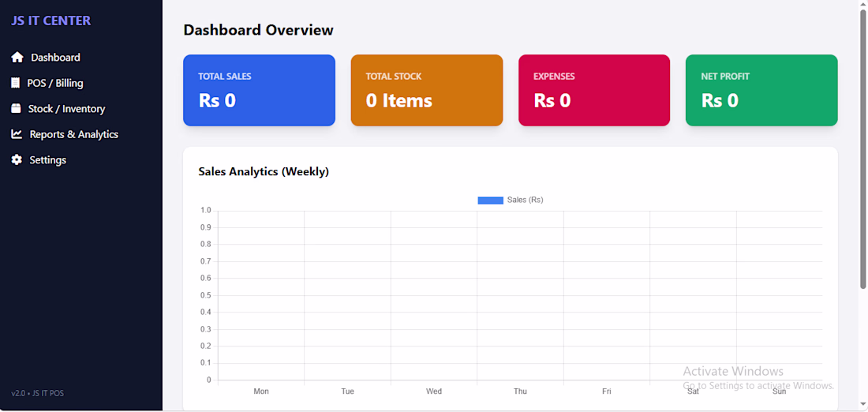Click the JS IT CENTER logo text
The height and width of the screenshot is (412, 868).
click(x=51, y=21)
